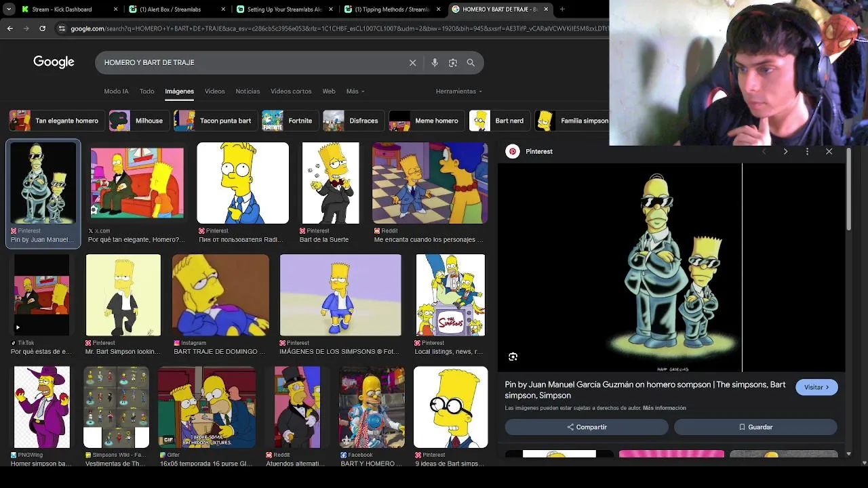Start voice search with microphone icon
This screenshot has height=488, width=868.
(435, 62)
